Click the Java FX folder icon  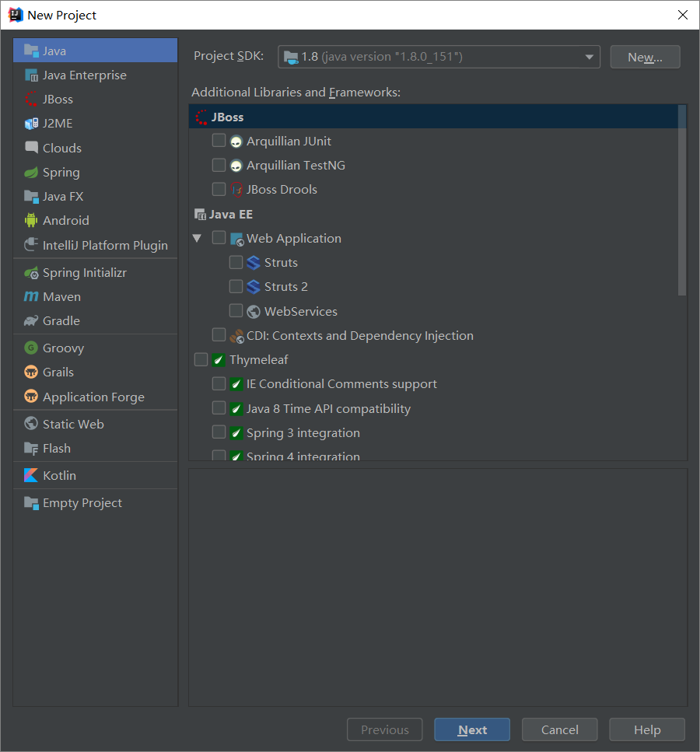tap(31, 196)
